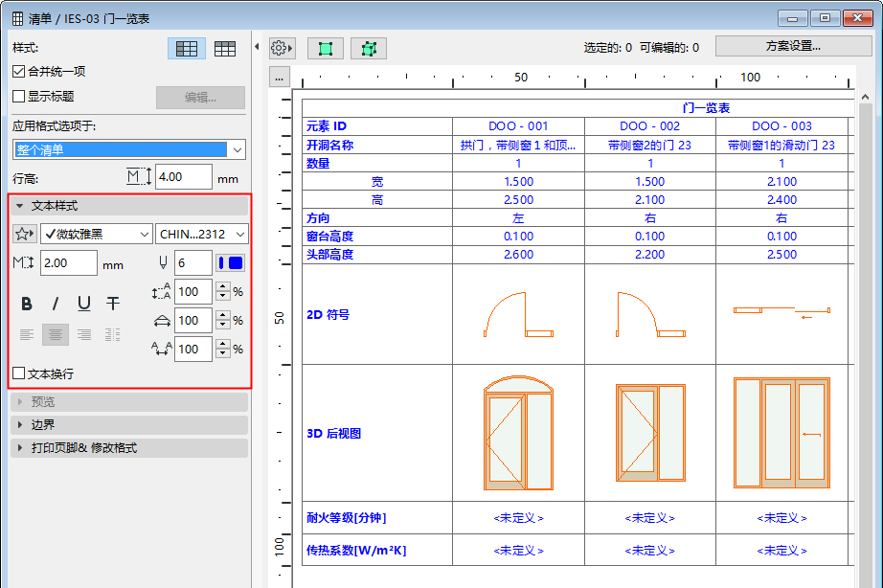
Task: Enable the 显示标题 checkbox
Action: pos(18,97)
